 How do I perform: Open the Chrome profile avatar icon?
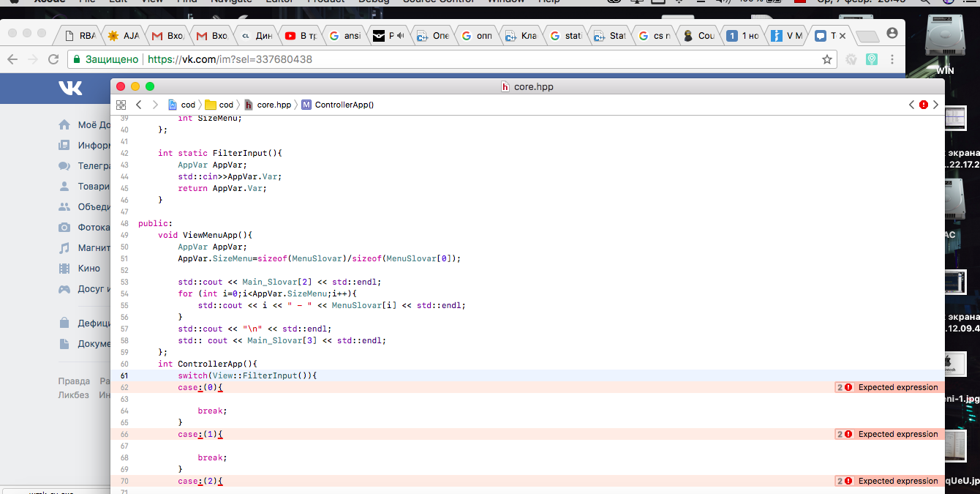(x=892, y=34)
